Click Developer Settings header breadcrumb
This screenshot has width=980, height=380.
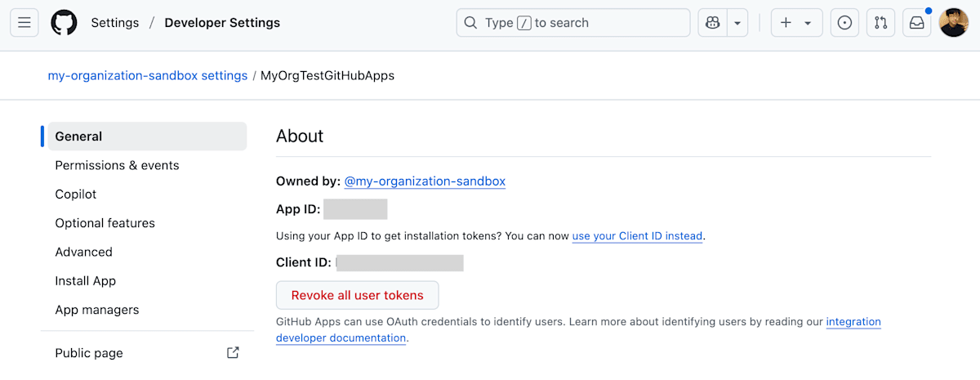pyautogui.click(x=222, y=23)
